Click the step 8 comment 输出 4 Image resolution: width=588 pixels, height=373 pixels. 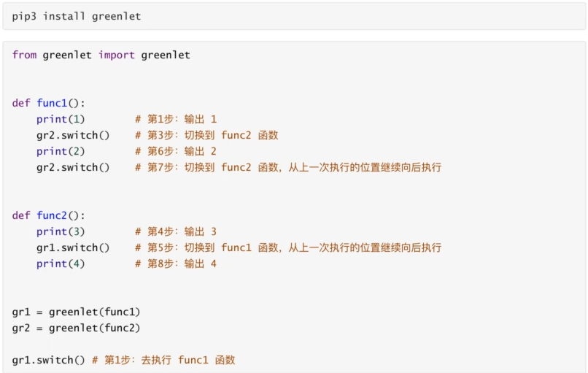(176, 264)
